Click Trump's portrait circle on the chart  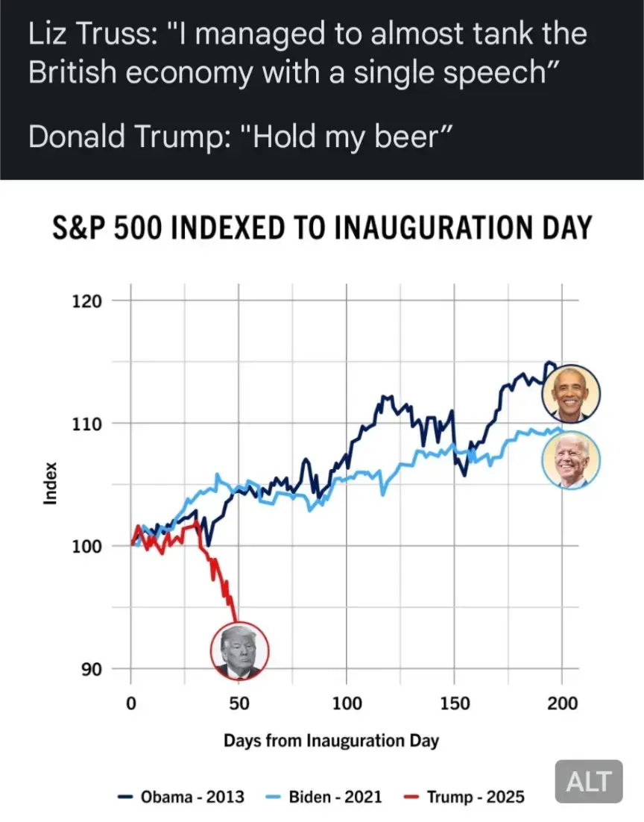pos(239,651)
